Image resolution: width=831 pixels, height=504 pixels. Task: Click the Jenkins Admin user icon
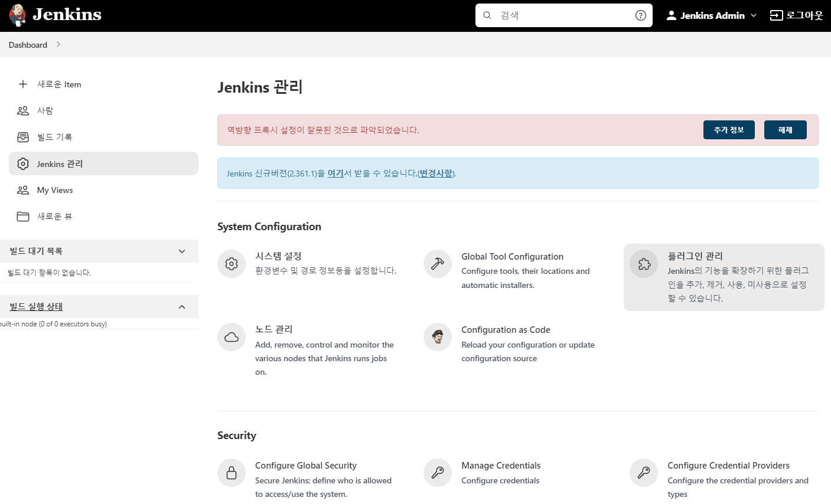click(671, 15)
